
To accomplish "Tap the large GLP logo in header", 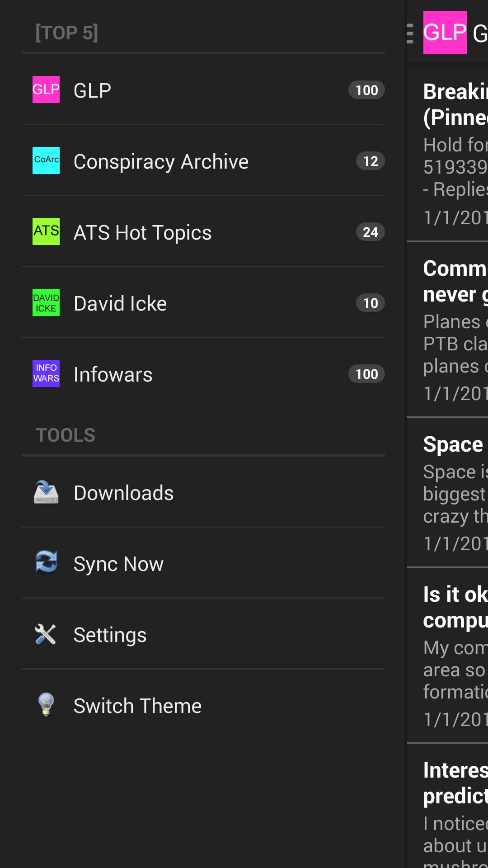I will point(445,33).
